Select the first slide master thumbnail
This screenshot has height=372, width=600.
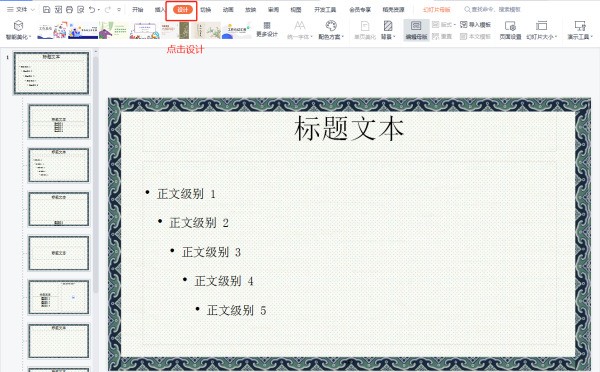(51, 73)
